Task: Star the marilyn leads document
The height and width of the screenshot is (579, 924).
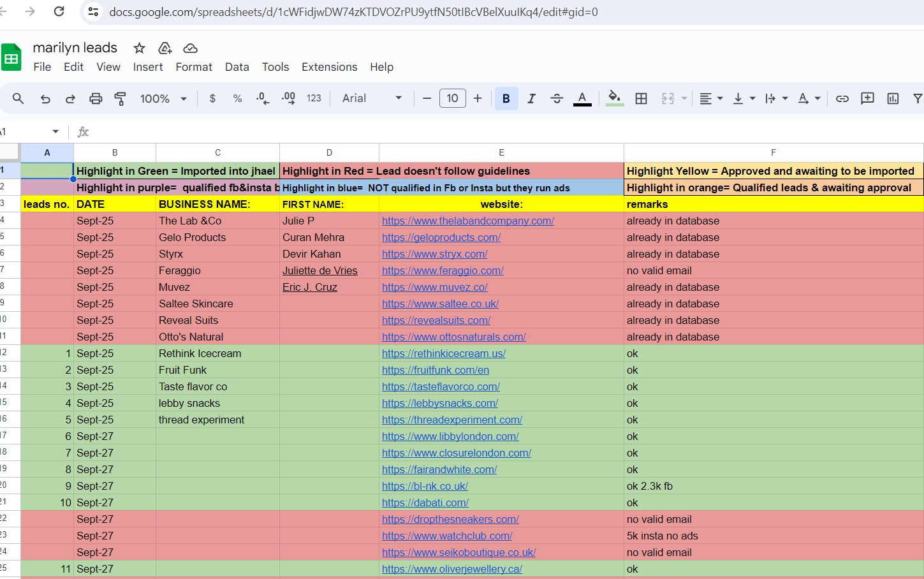Action: [139, 48]
